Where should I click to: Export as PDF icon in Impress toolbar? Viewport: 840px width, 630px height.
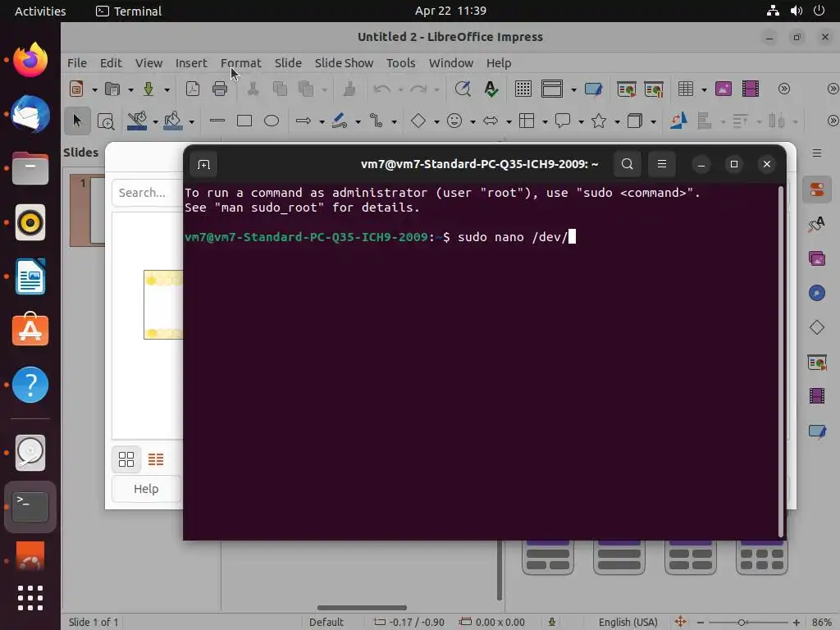click(192, 89)
